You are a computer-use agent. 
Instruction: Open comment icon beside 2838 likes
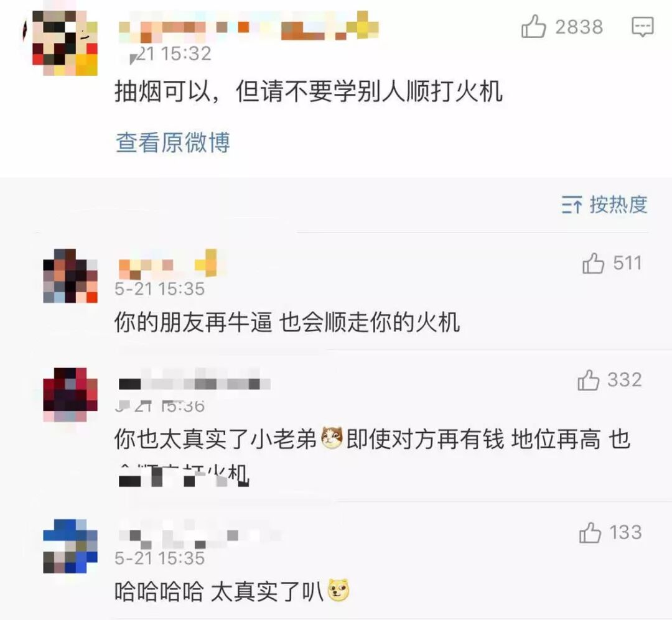pyautogui.click(x=643, y=27)
